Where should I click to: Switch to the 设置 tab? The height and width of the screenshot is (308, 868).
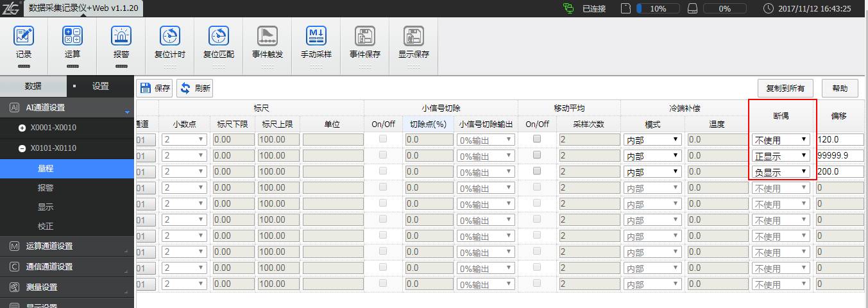click(100, 86)
